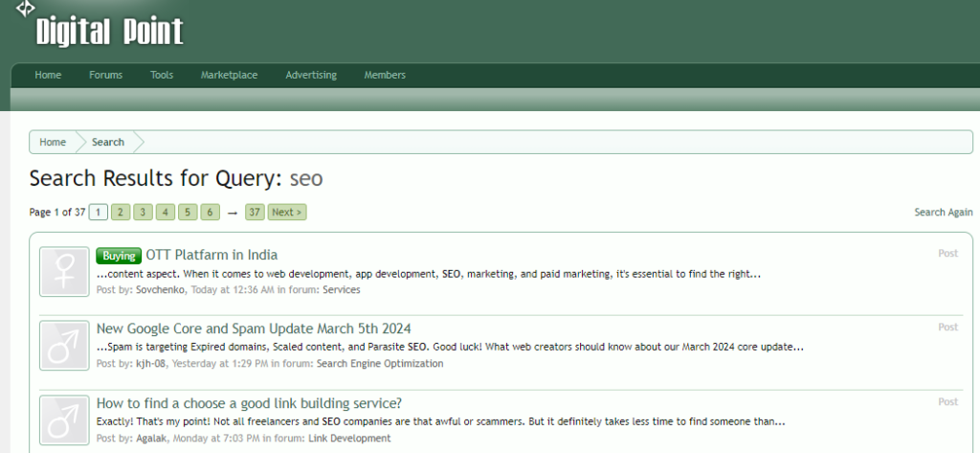Click the Home breadcrumb

coord(53,142)
